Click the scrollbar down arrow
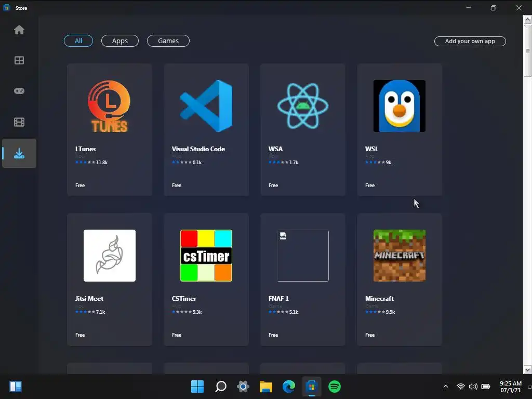 528,369
